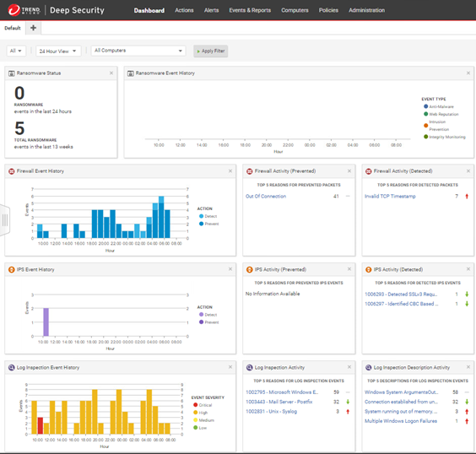Open the Invalid TCP Timestamp link
Viewport: 476px width, 454px height.
390,197
